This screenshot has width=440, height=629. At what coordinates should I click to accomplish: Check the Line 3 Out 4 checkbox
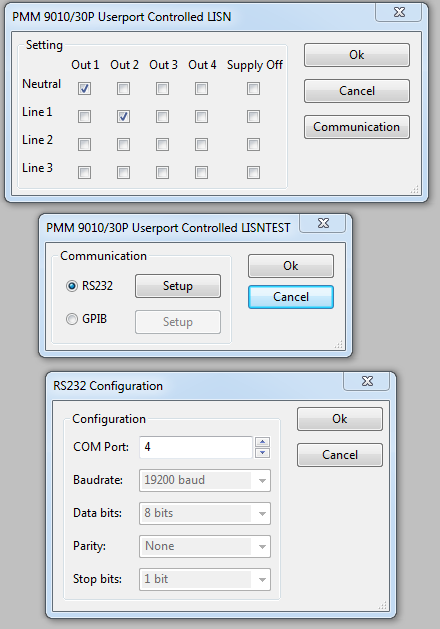point(201,172)
